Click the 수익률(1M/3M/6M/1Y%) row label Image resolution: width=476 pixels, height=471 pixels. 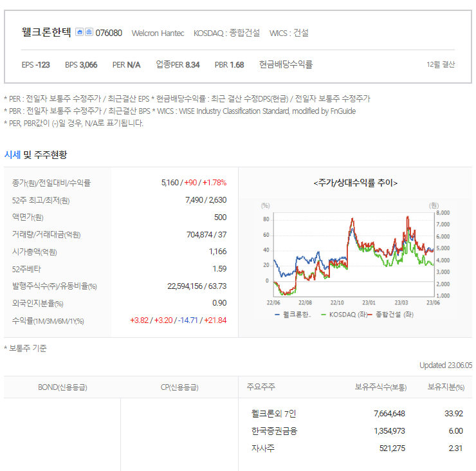point(48,320)
